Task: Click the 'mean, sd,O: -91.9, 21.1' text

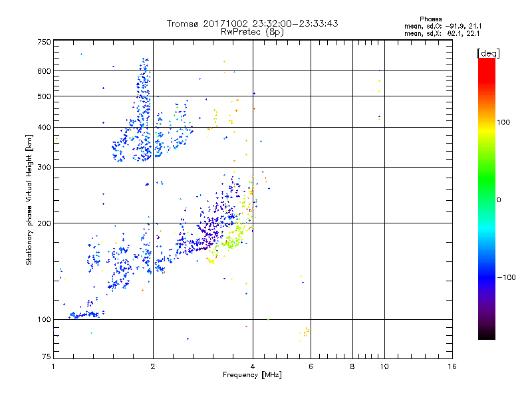Action: point(443,26)
